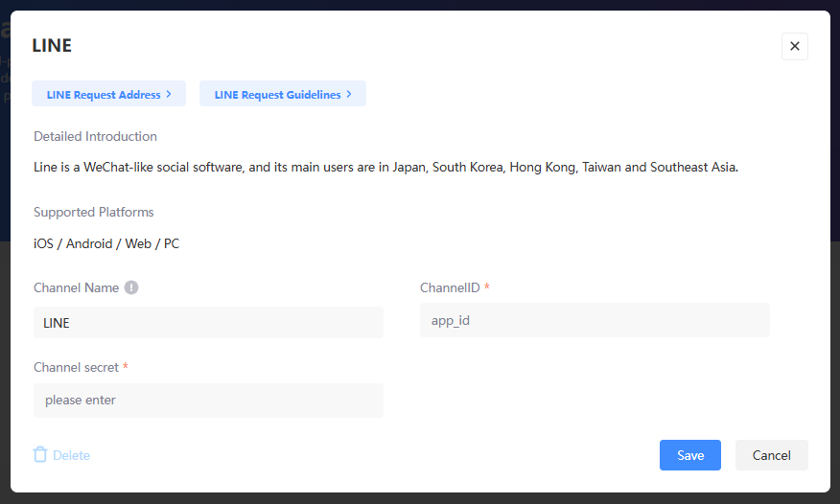Viewport: 840px width, 504px height.
Task: Close the LINE dialog with the X
Action: click(x=794, y=46)
